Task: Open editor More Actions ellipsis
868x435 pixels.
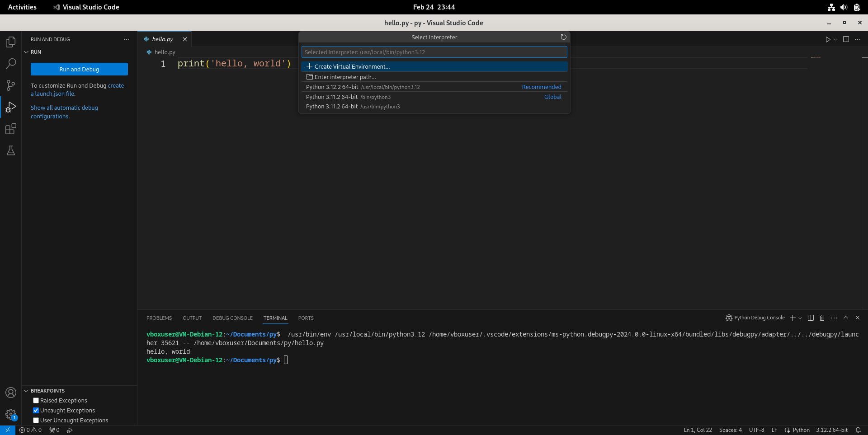Action: click(858, 39)
